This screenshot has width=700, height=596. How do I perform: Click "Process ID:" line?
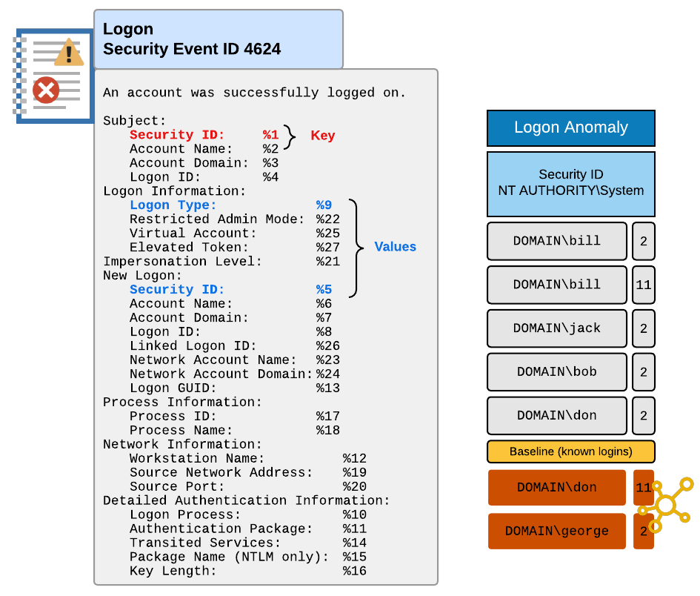[235, 416]
